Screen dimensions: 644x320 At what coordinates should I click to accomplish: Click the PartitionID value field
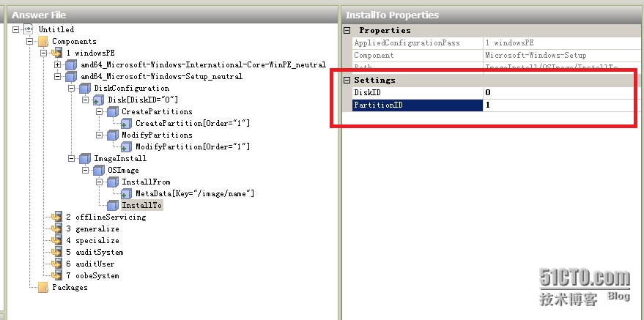(x=558, y=105)
